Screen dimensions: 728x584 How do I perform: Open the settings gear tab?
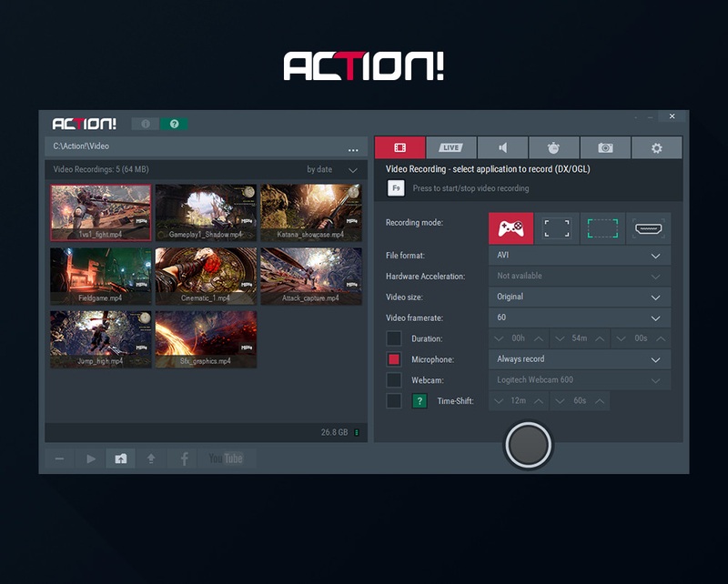pos(657,148)
